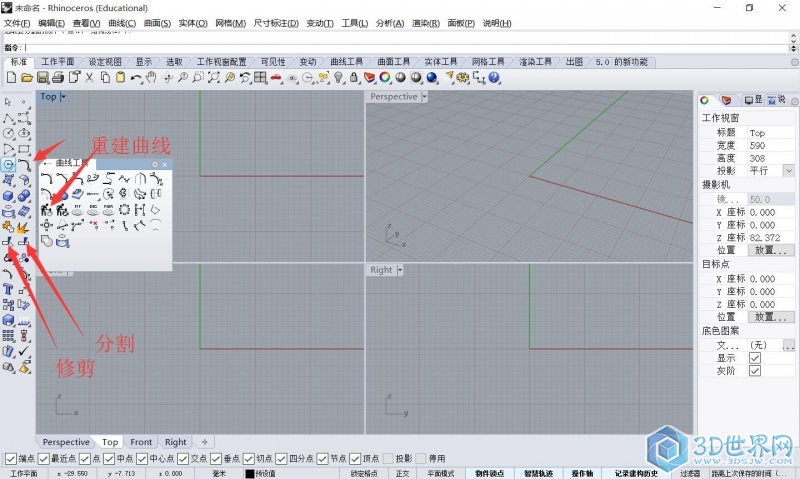The width and height of the screenshot is (800, 479).
Task: Click the light bulb Hide objects icon
Action: pos(338,78)
